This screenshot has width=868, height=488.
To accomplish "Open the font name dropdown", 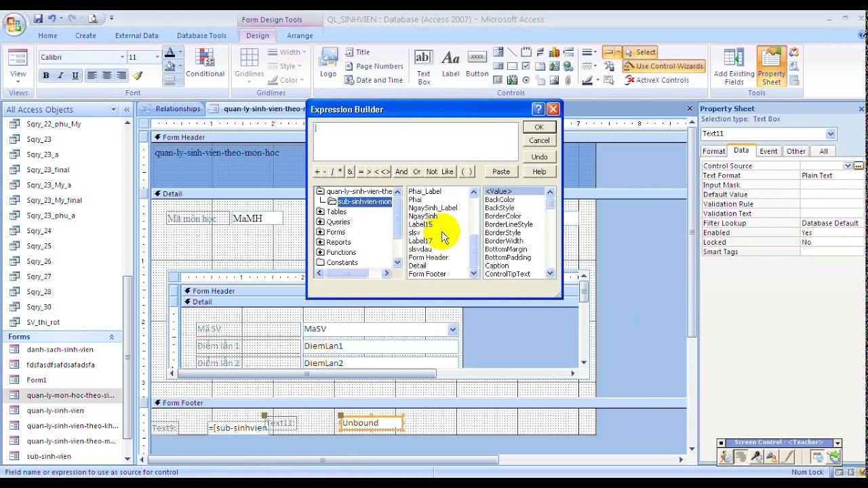I will point(123,57).
